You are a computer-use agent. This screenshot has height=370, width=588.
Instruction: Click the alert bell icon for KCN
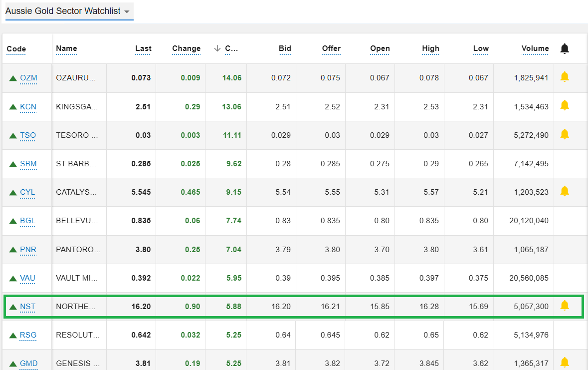coord(564,105)
